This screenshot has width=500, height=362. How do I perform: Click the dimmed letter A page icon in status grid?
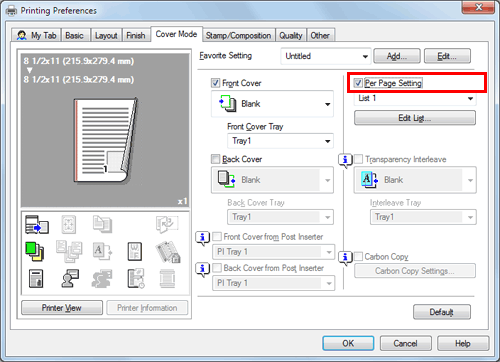coord(102,252)
